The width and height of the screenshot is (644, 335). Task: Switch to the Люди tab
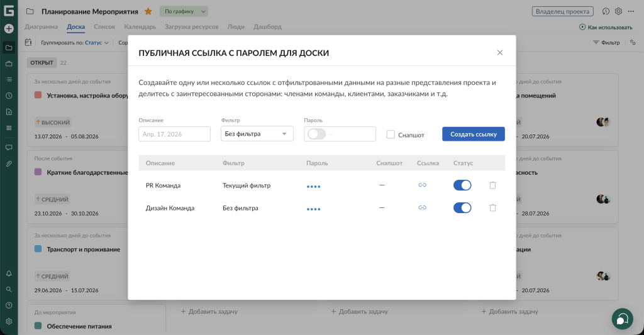coord(236,26)
